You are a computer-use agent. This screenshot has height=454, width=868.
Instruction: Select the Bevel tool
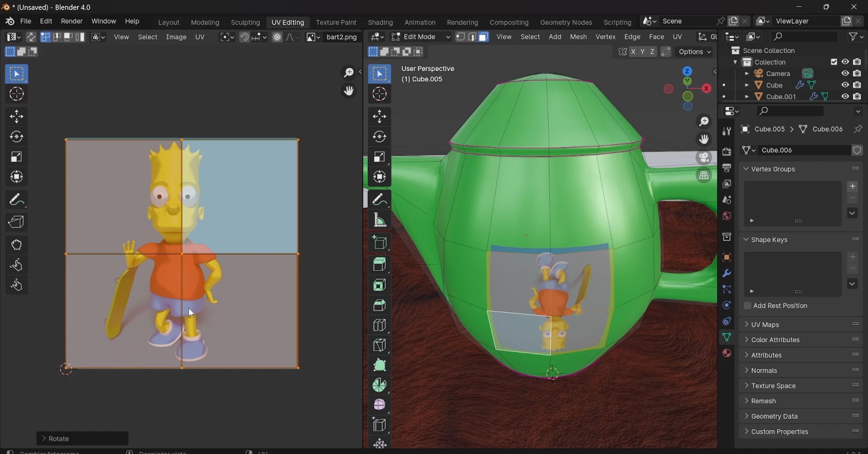(x=379, y=305)
